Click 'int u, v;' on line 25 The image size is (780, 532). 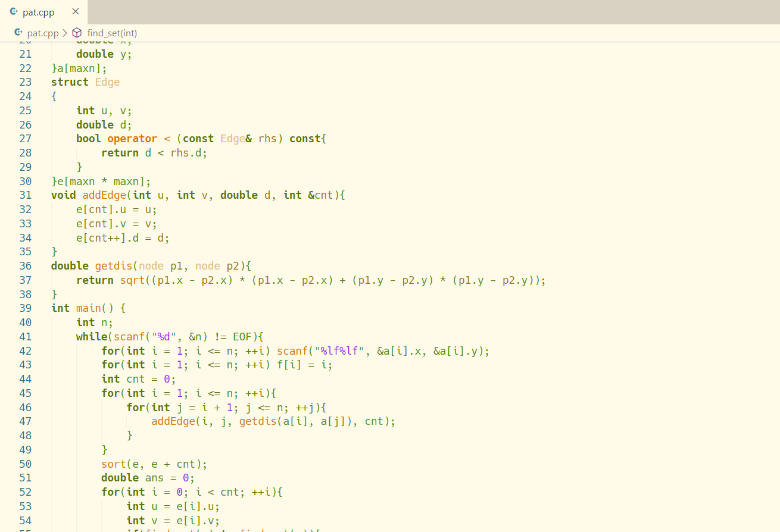[104, 111]
